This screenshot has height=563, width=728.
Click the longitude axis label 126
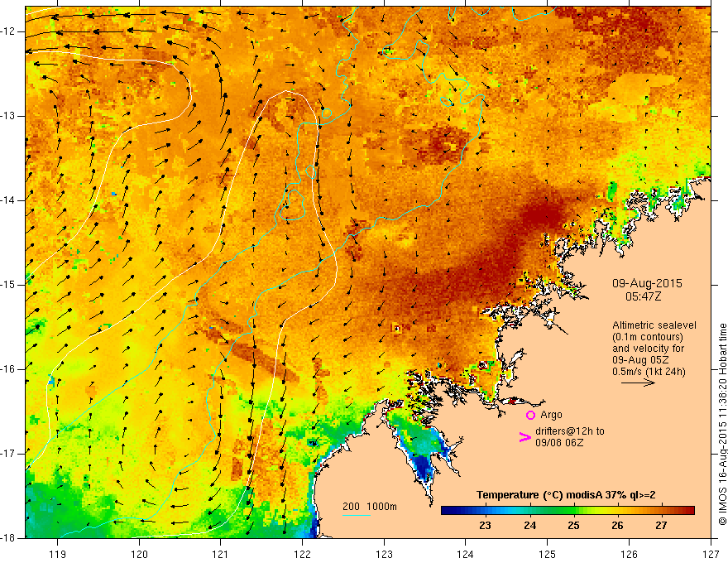629,554
